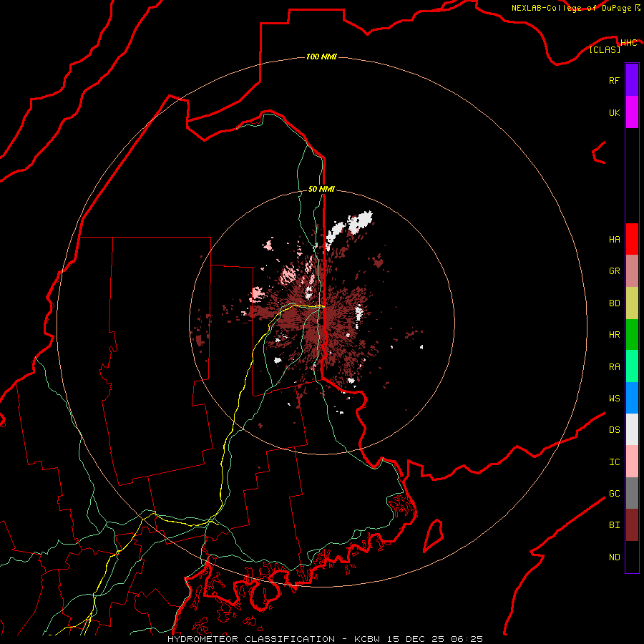Screen dimensions: 644x644
Task: Click the IC pink legend swatch
Action: (x=632, y=462)
